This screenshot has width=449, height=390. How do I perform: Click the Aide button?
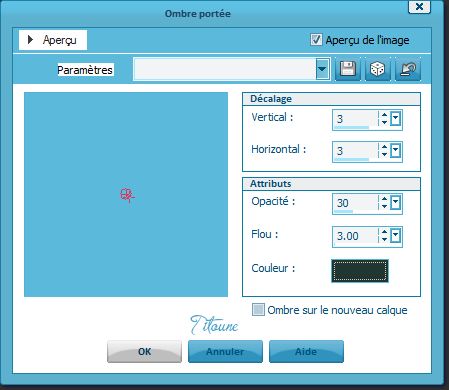[306, 351]
